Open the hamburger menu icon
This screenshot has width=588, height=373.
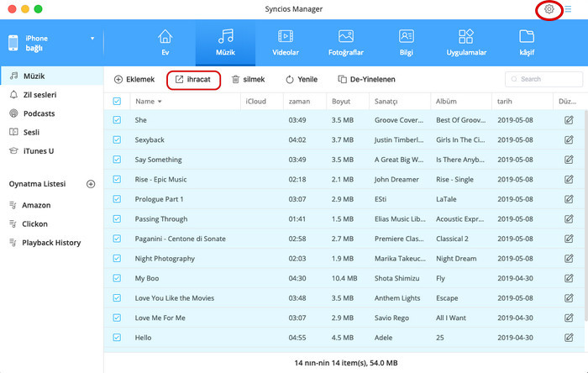[568, 9]
